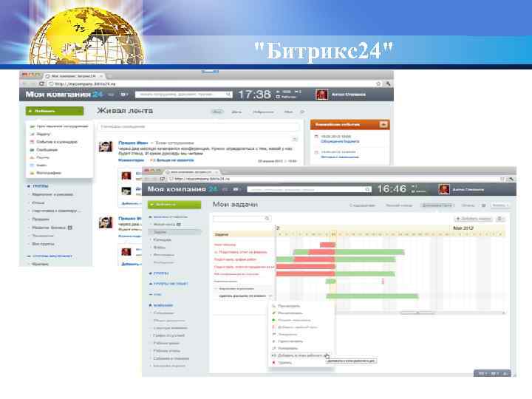
Task: Open Прошин Иван avatar on first feed post
Action: [106, 146]
